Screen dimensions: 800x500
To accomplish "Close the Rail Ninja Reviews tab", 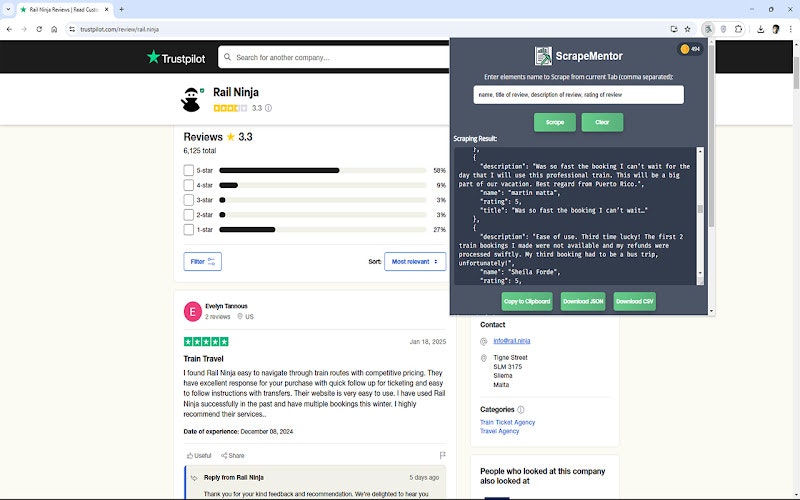I will point(107,9).
